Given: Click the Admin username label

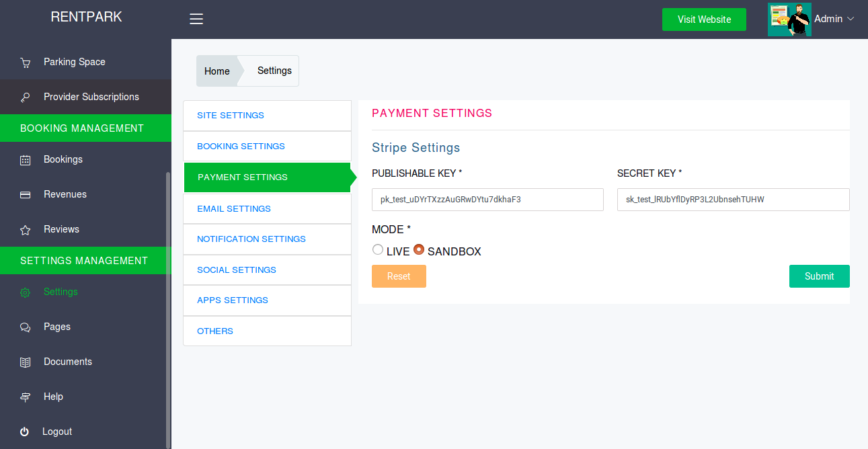Looking at the screenshot, I should coord(828,19).
